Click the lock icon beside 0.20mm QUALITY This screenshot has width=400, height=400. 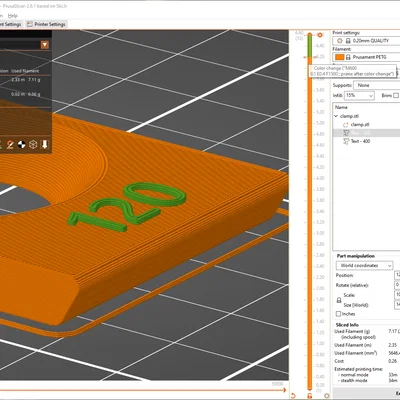tap(348, 41)
